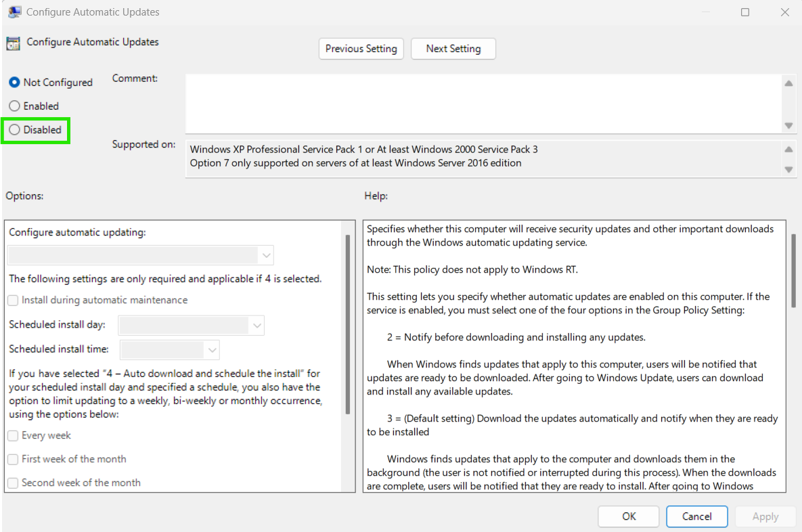Maximize the Configure Automatic Updates window
This screenshot has height=532, width=802.
tap(745, 12)
